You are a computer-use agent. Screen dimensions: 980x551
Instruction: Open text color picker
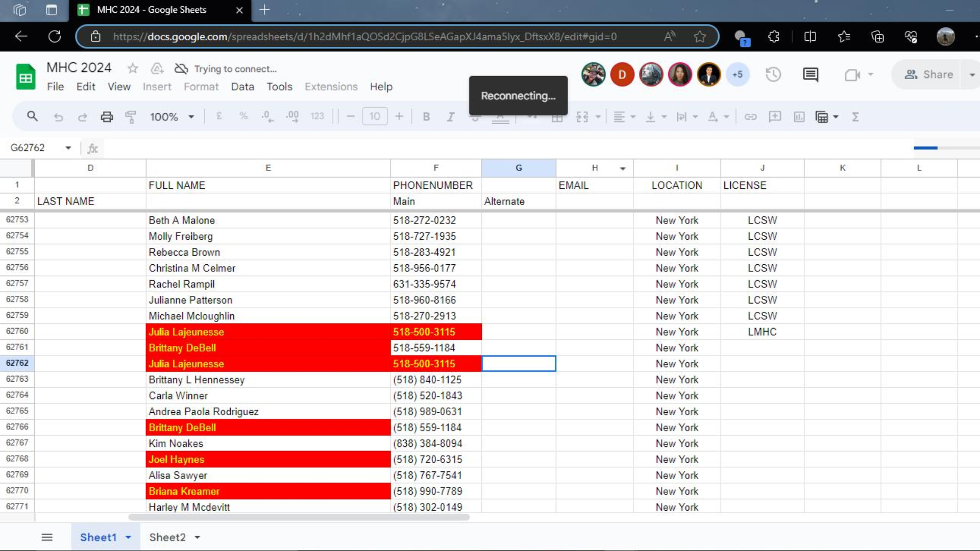500,118
